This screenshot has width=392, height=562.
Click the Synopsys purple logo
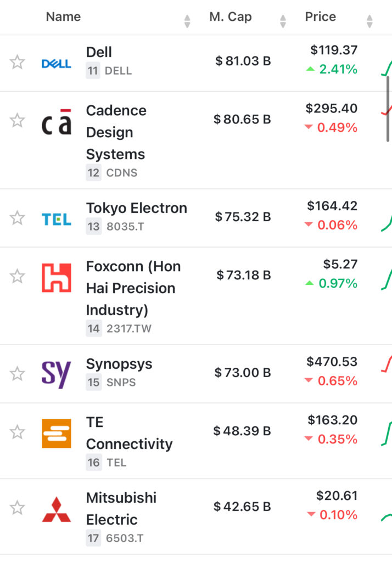(x=57, y=374)
